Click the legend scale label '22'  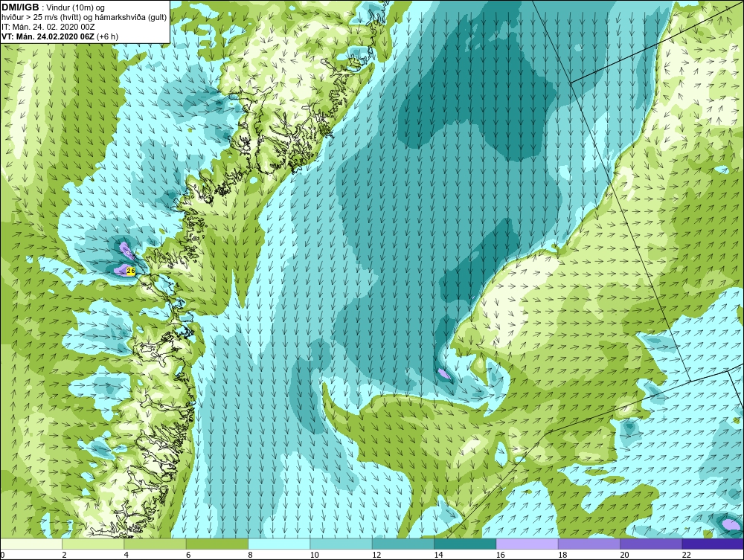686,556
